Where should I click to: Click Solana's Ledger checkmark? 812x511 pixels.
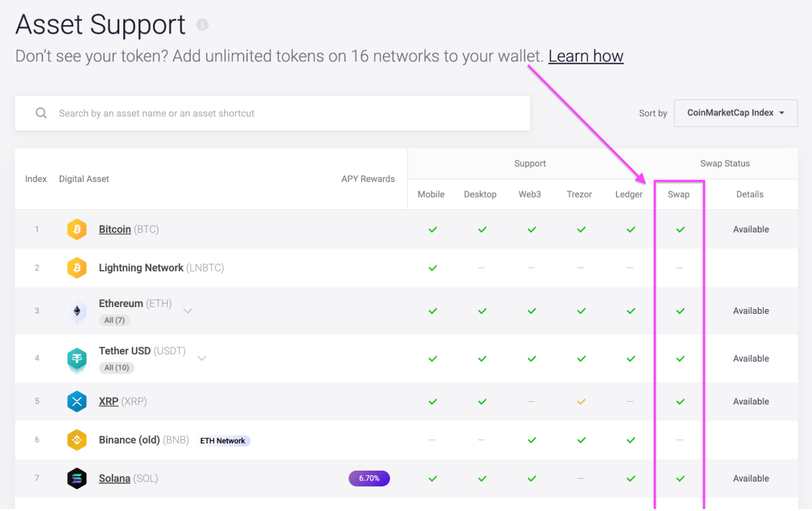pyautogui.click(x=631, y=479)
